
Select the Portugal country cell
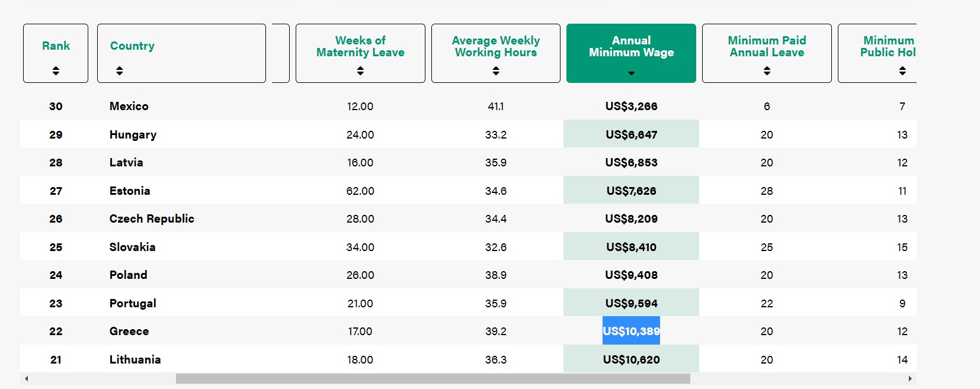pos(133,303)
